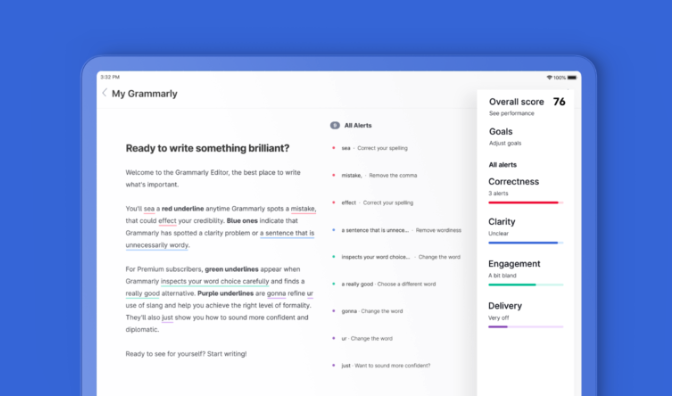Select the All Alerts header in alert list

tap(358, 125)
